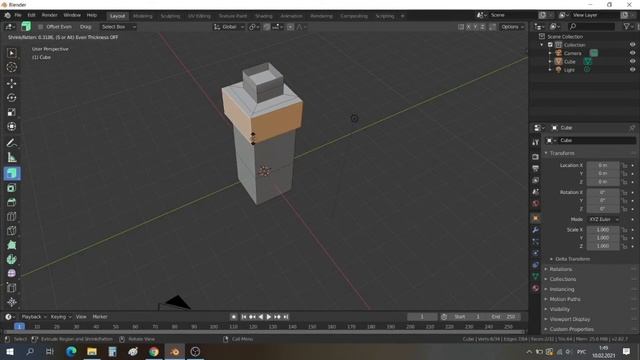Jump to the end frame
Viewport: 640px width, 360px height.
pyautogui.click(x=286, y=317)
